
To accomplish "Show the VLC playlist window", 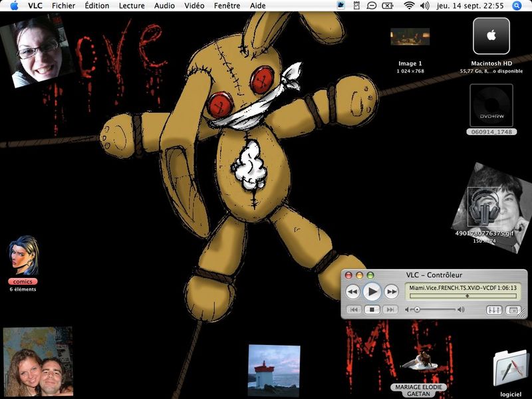I will point(513,310).
